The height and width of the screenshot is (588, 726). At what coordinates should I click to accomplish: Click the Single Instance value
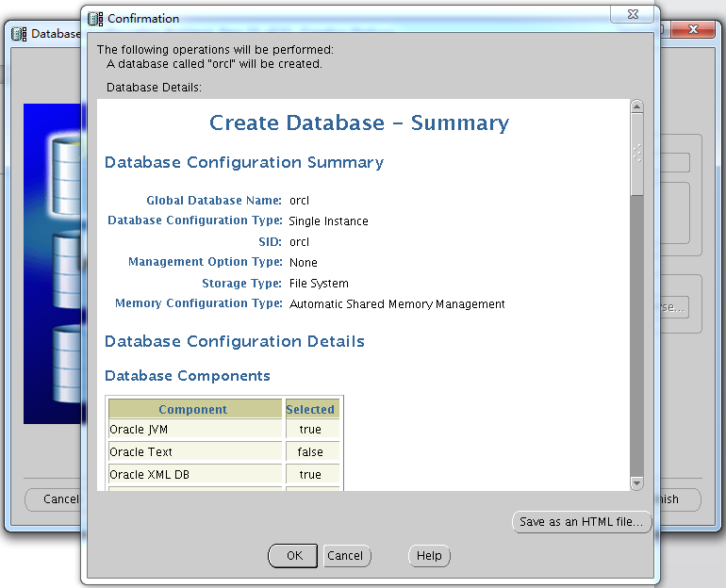(x=328, y=221)
